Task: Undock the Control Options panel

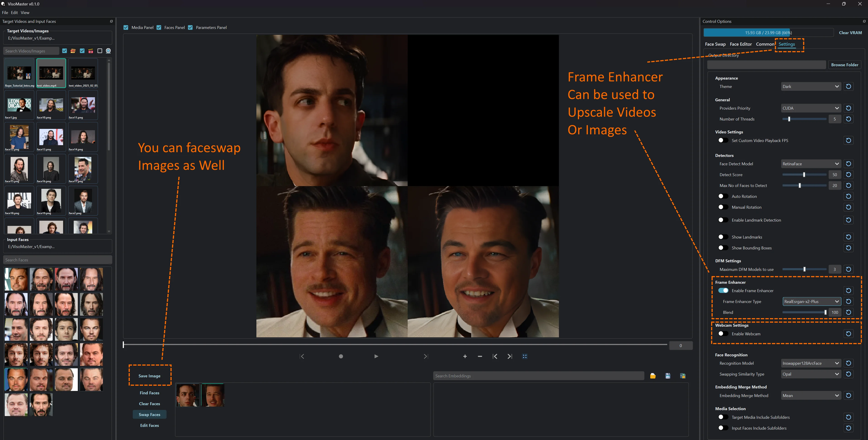Action: (x=864, y=21)
